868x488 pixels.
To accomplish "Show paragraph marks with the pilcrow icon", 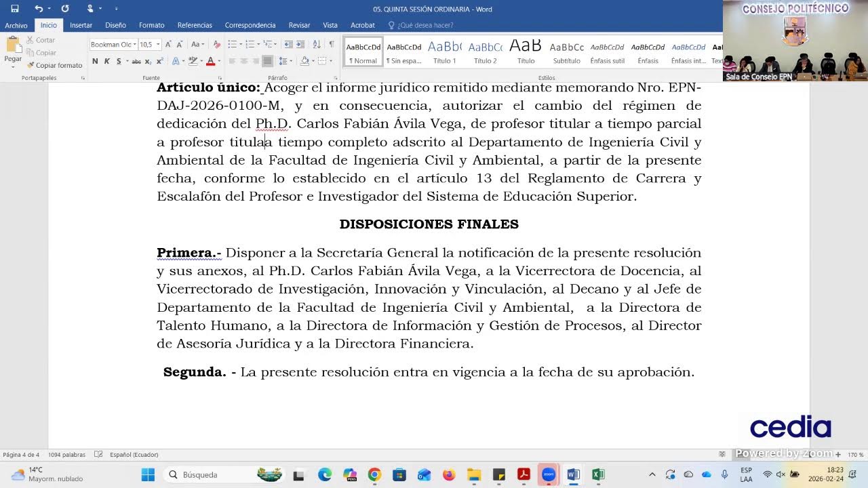I will [332, 45].
